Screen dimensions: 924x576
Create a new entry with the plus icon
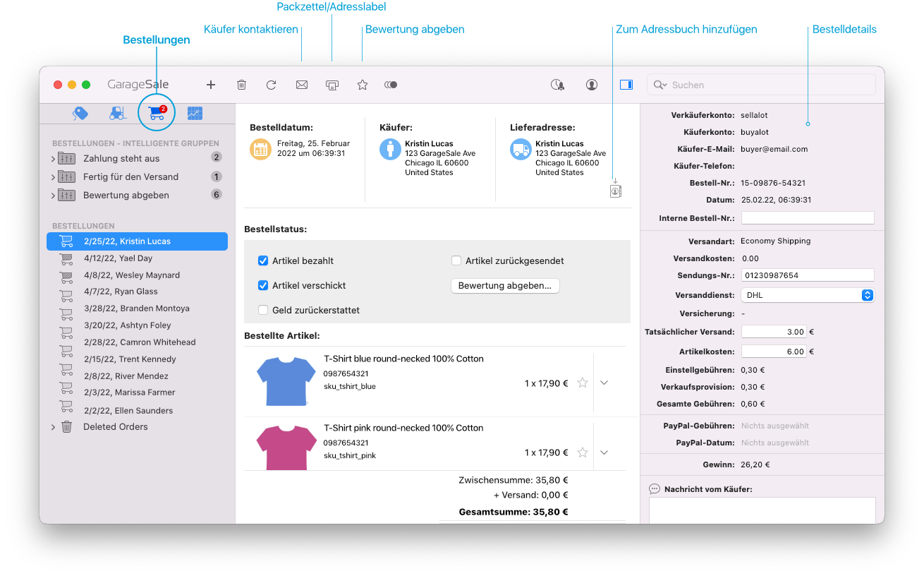[211, 85]
